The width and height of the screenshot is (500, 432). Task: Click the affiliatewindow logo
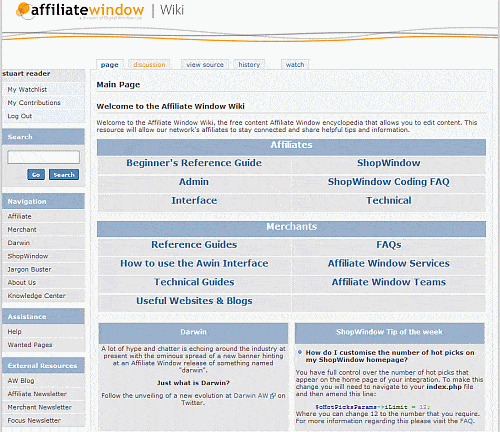pos(80,10)
